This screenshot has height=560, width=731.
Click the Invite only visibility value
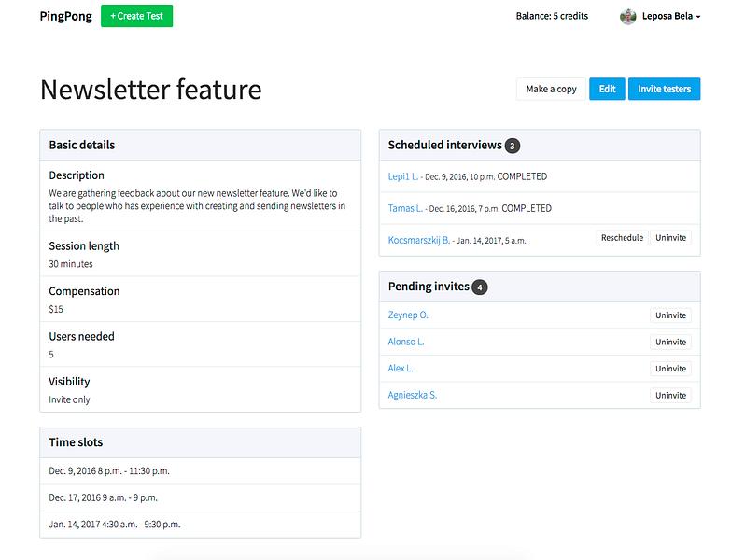pyautogui.click(x=69, y=399)
